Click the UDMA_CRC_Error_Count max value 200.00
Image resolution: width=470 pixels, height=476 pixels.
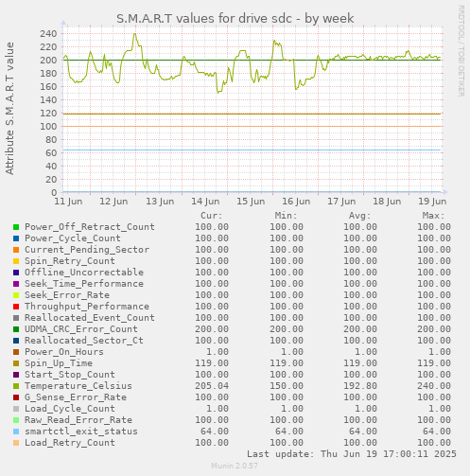click(x=434, y=329)
